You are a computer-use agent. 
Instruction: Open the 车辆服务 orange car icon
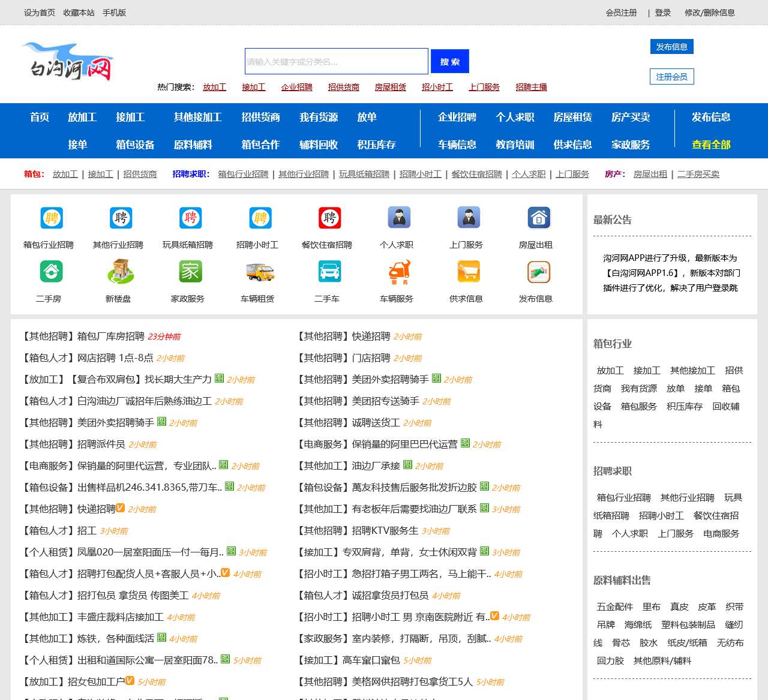(399, 272)
